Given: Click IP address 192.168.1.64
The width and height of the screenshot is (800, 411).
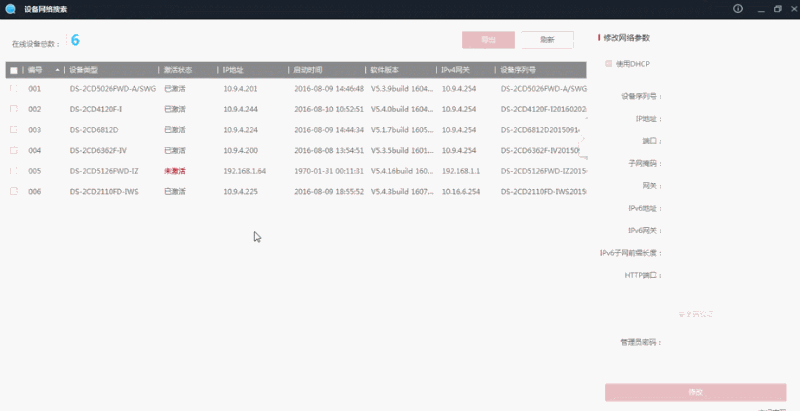Looking at the screenshot, I should point(244,171).
